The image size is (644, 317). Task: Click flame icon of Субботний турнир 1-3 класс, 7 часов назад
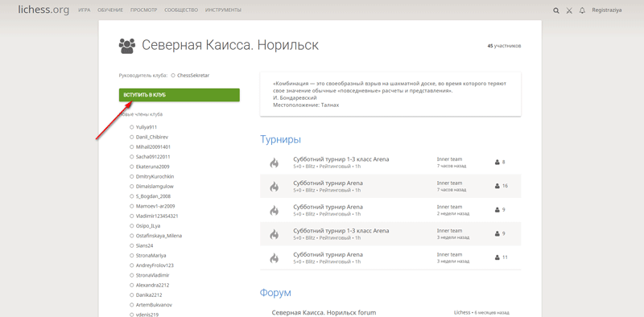(x=274, y=163)
